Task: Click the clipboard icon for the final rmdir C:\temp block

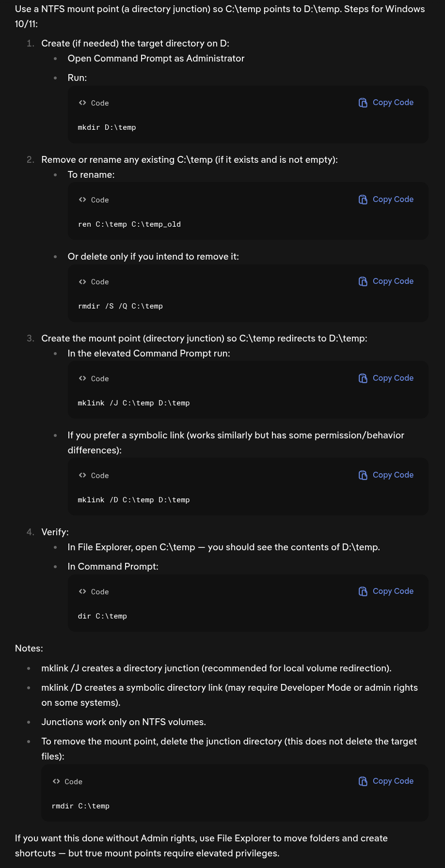Action: [x=363, y=781]
